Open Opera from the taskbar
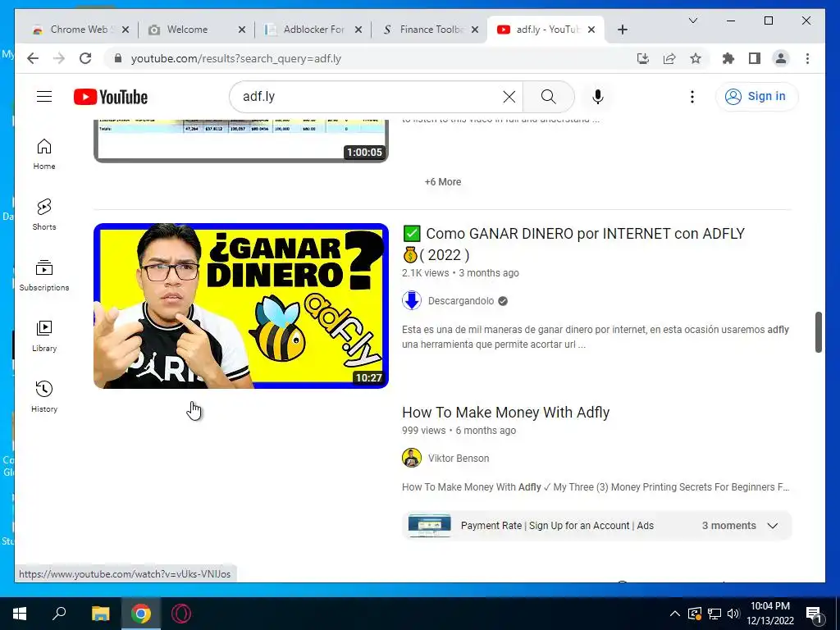This screenshot has height=630, width=840. click(x=181, y=614)
